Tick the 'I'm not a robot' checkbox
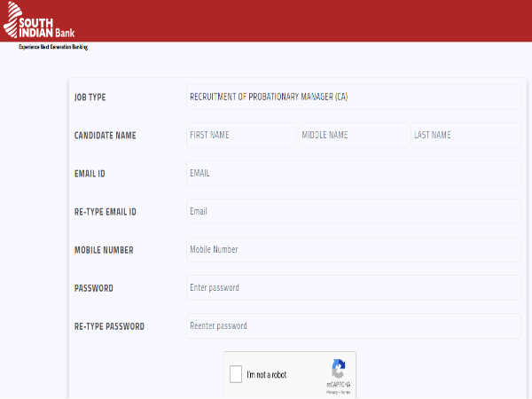532x399 pixels. tap(236, 374)
